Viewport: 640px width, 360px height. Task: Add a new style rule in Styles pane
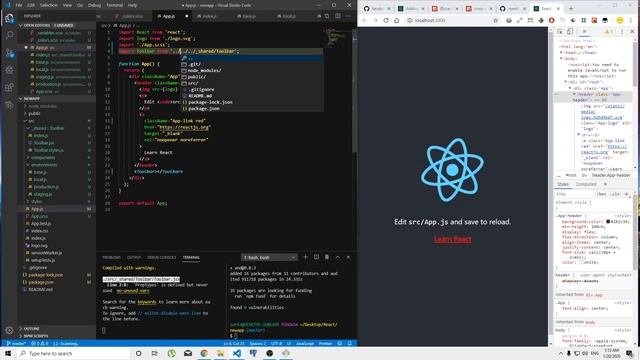click(627, 194)
